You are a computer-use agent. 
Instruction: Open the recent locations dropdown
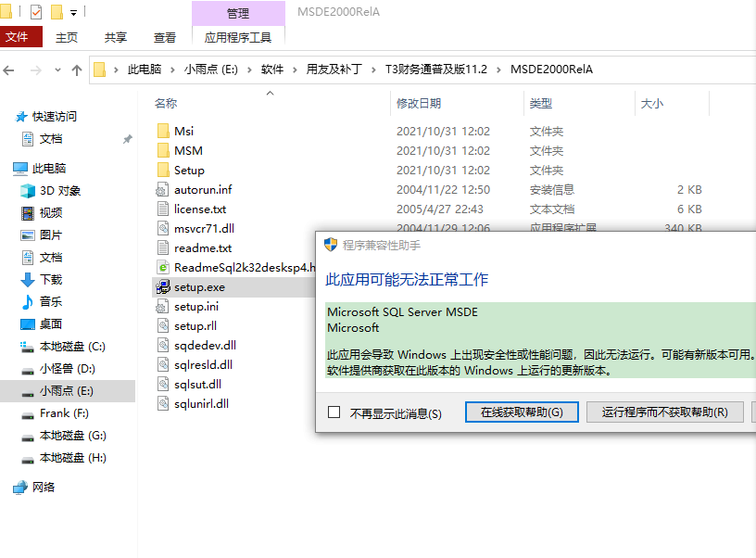pyautogui.click(x=57, y=70)
